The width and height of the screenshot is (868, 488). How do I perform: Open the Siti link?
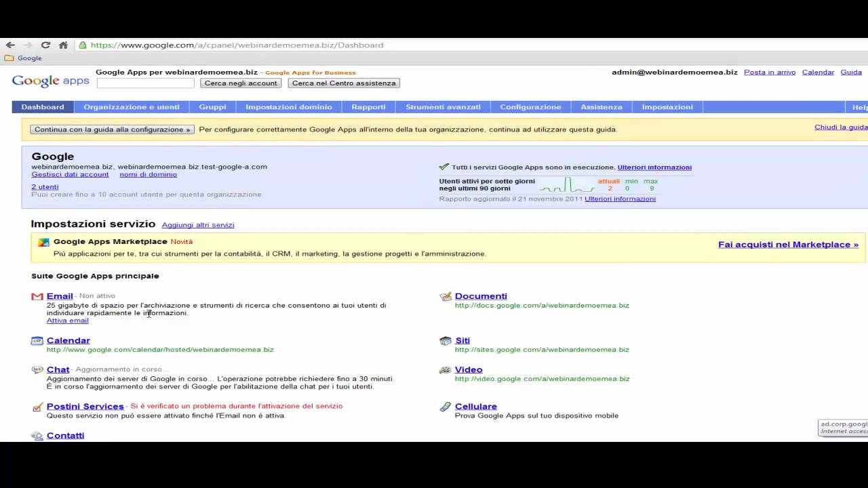tap(462, 341)
